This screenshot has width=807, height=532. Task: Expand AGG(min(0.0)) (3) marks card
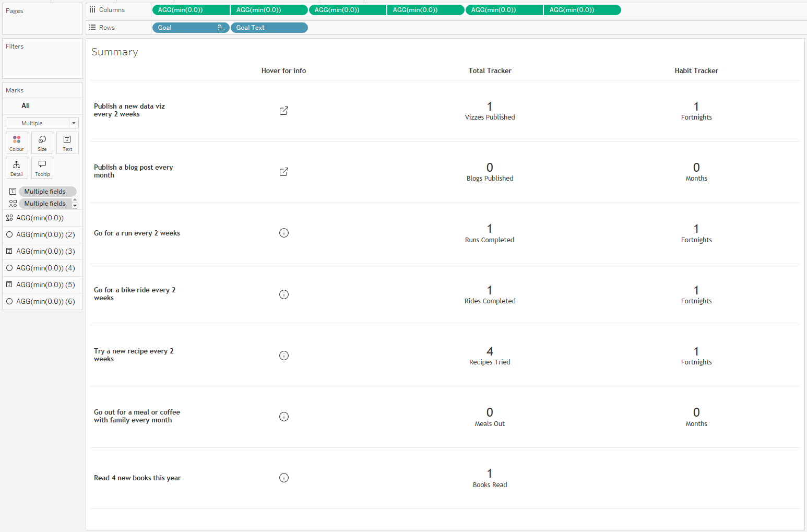coord(42,251)
